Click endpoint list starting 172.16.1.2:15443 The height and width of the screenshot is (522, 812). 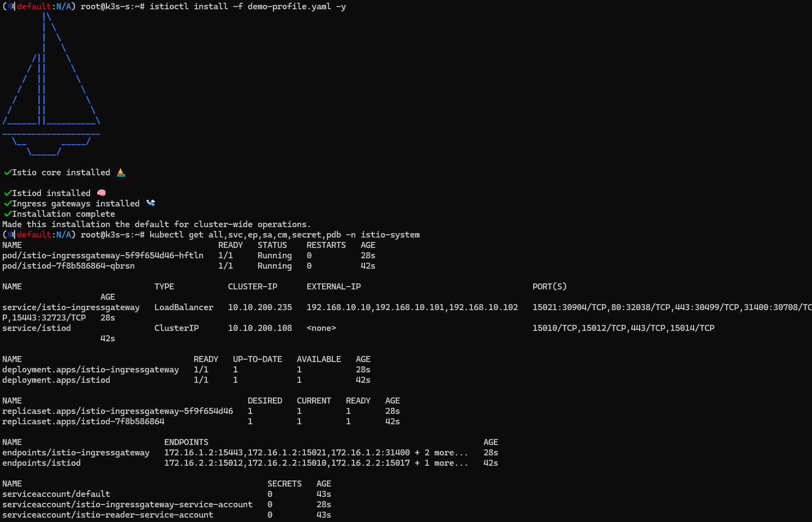[316, 453]
